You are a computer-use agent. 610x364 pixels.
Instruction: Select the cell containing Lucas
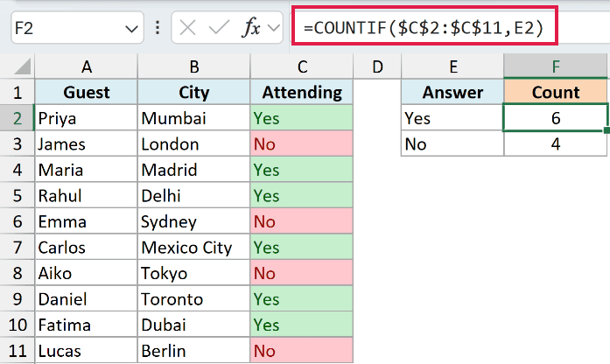87,351
